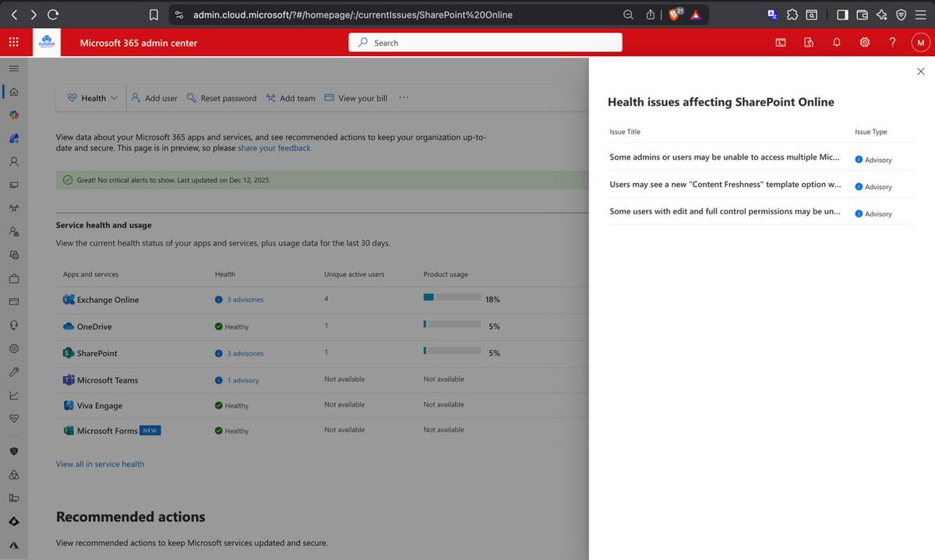The height and width of the screenshot is (560, 935).
Task: Open Reports chart icon in sidebar
Action: coord(14,395)
